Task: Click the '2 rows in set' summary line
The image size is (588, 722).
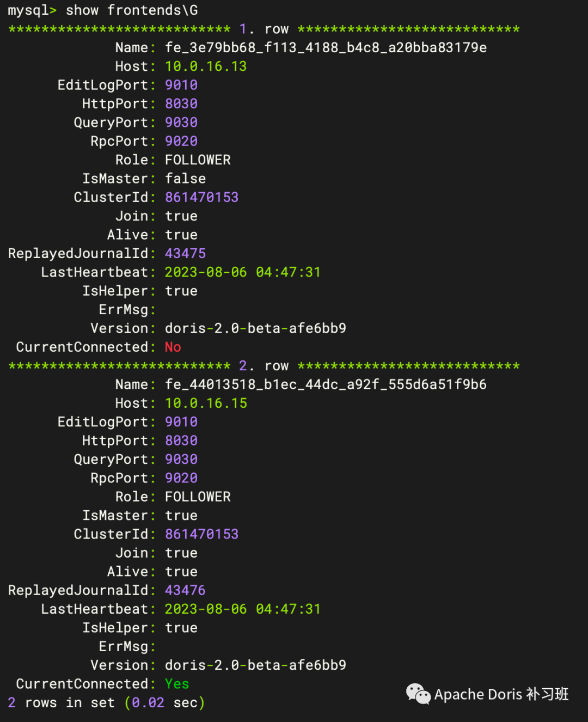Action: pos(106,703)
